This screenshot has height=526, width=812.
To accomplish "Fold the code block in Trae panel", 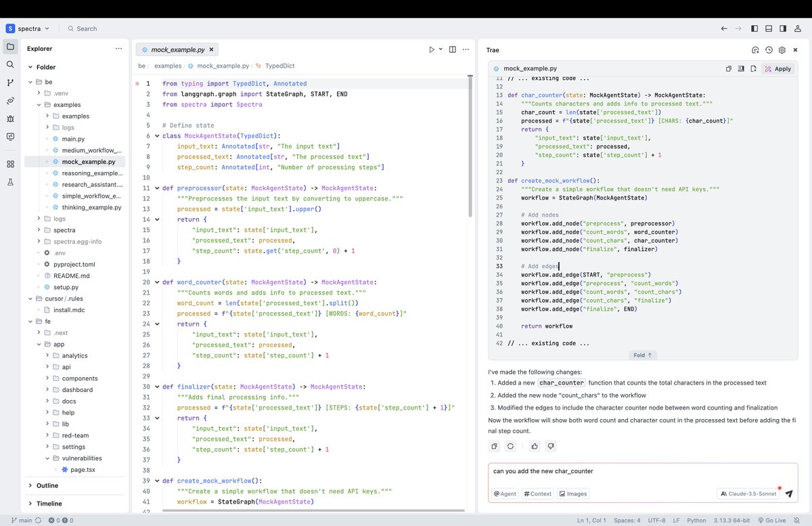I will pyautogui.click(x=643, y=355).
